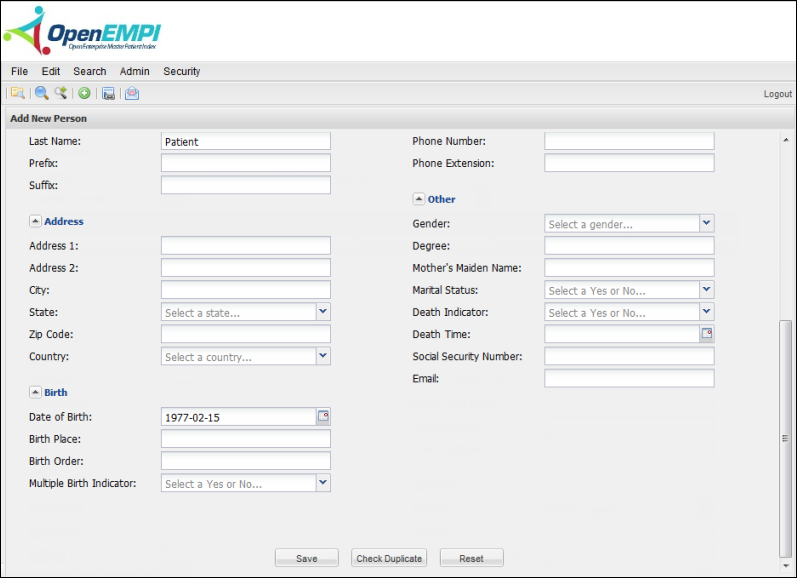Open the Country dropdown
The height and width of the screenshot is (578, 797).
click(x=323, y=356)
